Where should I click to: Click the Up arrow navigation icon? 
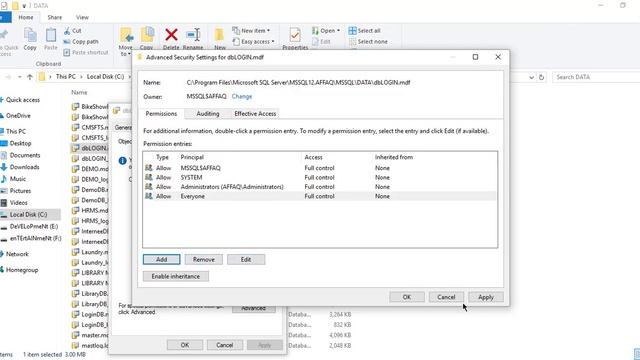29,77
